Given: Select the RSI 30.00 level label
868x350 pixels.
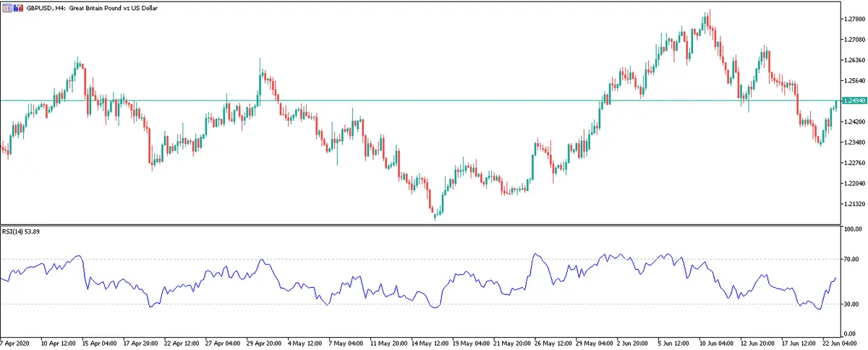Looking at the screenshot, I should coord(851,304).
